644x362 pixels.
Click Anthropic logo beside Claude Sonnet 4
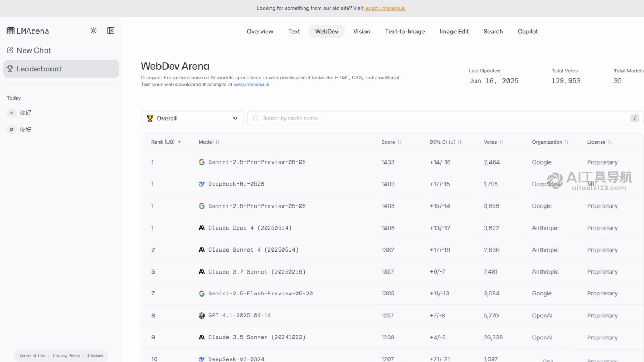[x=202, y=250]
